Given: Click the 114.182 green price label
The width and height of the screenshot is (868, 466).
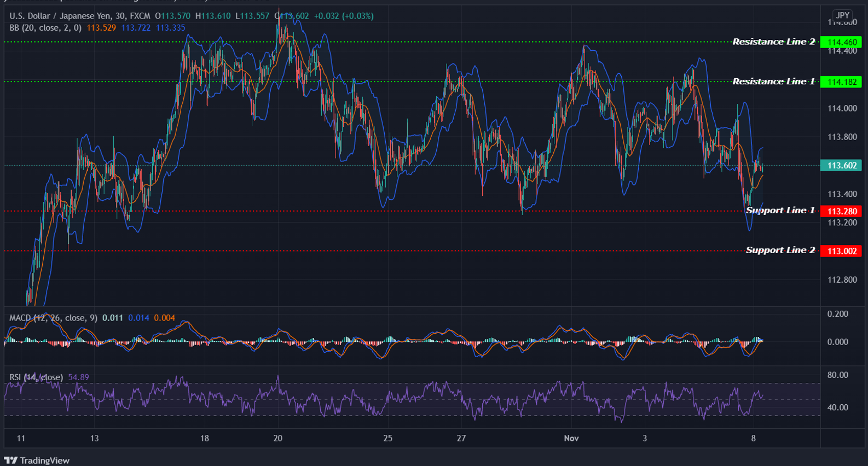Looking at the screenshot, I should 841,82.
